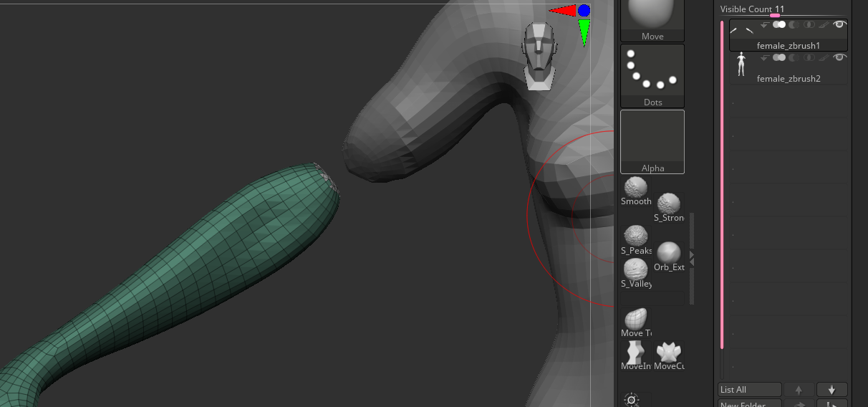Click start-group arrow on female_zbrush2
The width and height of the screenshot is (868, 407).
(x=764, y=58)
